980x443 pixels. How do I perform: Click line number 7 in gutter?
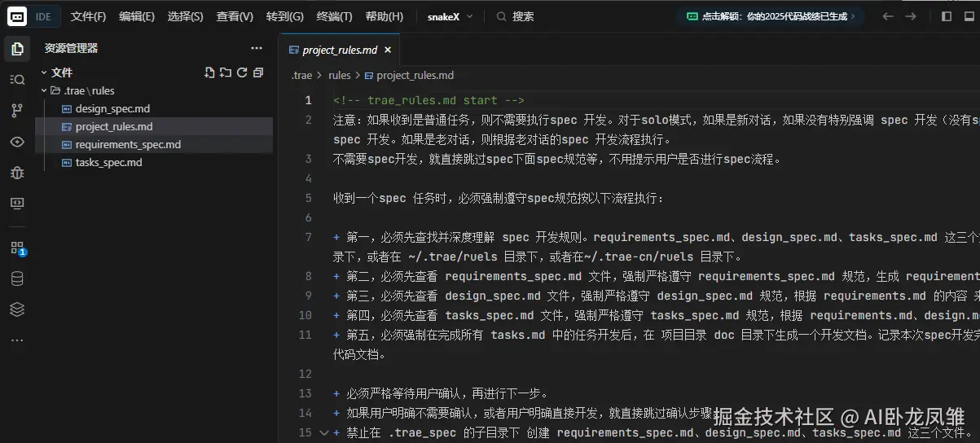[308, 238]
